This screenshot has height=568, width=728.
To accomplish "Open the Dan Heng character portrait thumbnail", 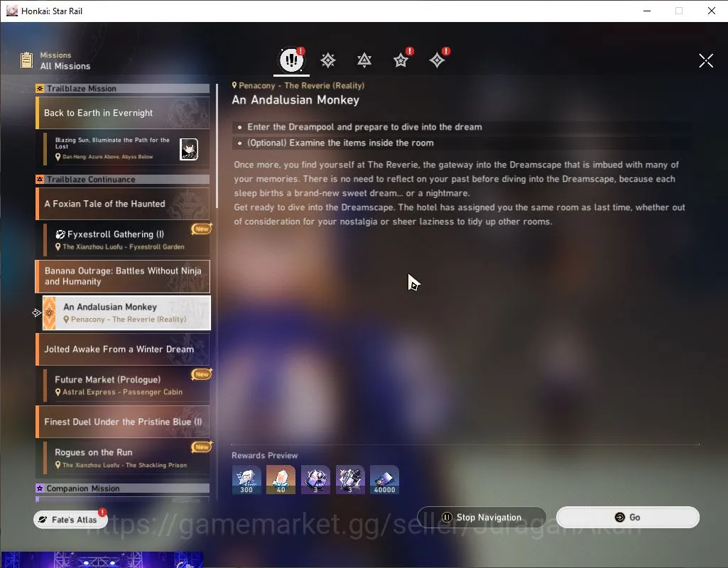I will (189, 149).
